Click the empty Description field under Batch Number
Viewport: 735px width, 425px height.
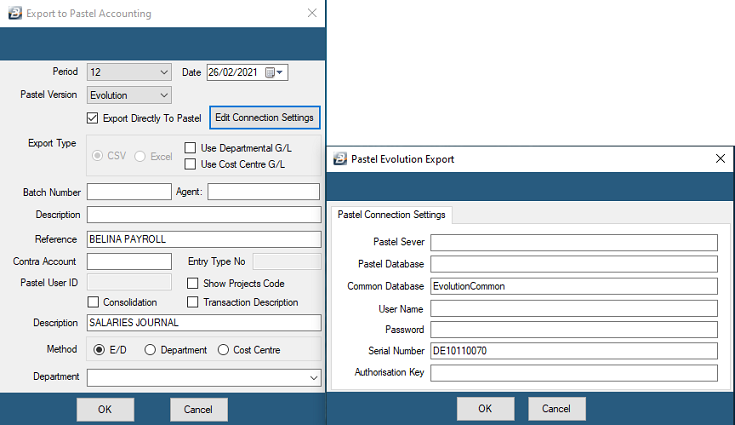(x=204, y=215)
